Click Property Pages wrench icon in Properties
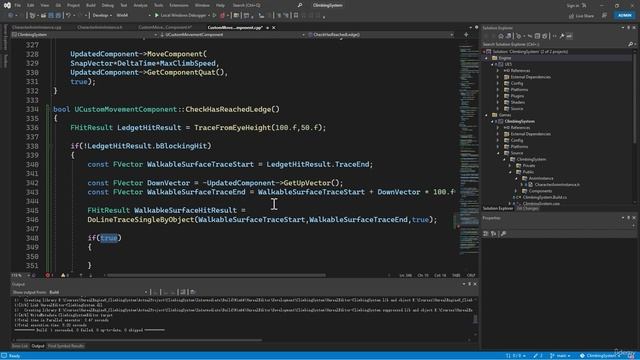640x360 pixels. [x=504, y=233]
